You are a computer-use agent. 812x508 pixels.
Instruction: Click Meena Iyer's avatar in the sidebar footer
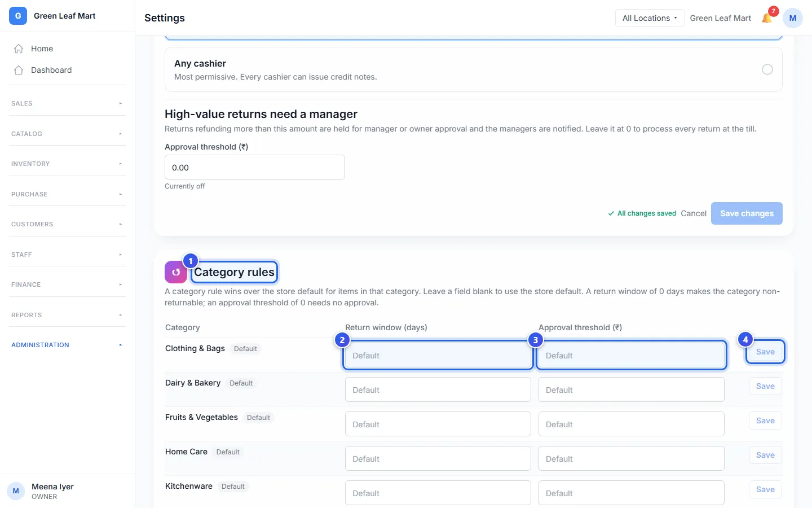point(16,491)
